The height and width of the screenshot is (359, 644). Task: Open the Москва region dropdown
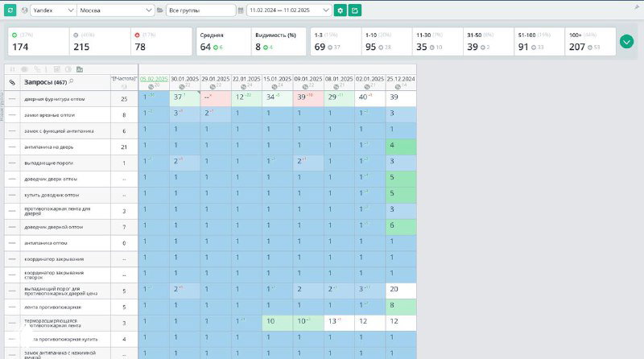(116, 10)
